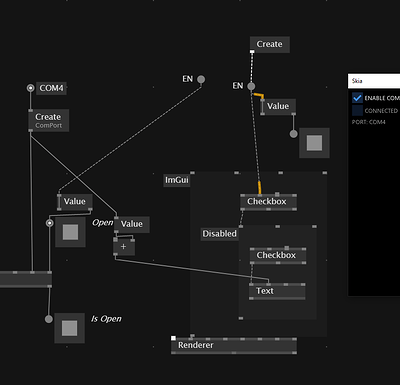Check the ENABLE COM checkbox in Skia window
The height and width of the screenshot is (385, 400).
click(x=357, y=98)
